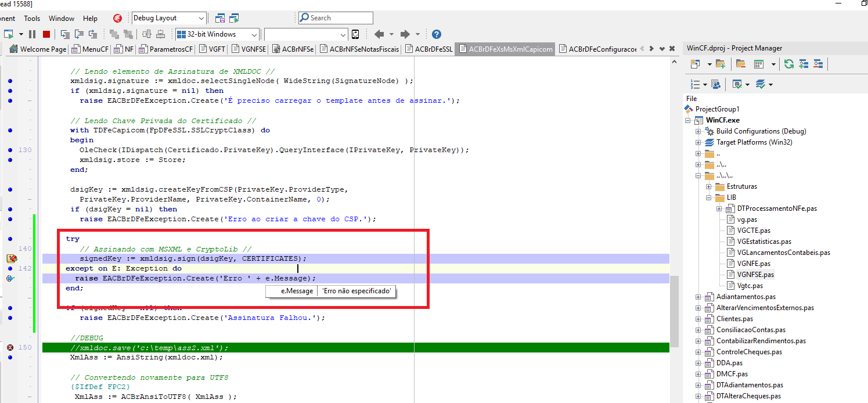Expand the Build Configurations (Debug) node

pos(698,131)
